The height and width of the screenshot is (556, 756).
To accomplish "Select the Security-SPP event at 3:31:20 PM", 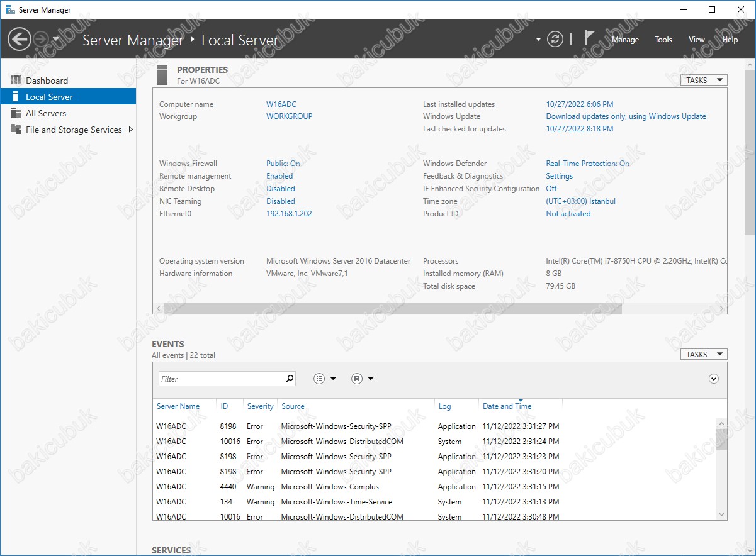I will click(434, 472).
